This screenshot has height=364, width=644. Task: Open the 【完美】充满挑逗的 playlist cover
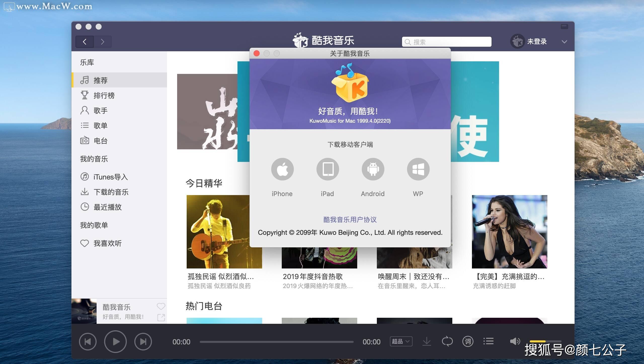[510, 232]
